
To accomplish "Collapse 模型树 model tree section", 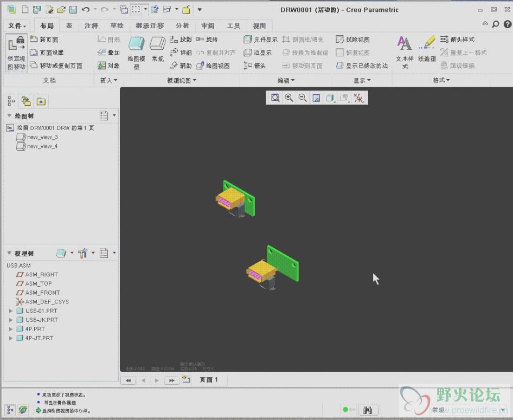I will pos(9,253).
